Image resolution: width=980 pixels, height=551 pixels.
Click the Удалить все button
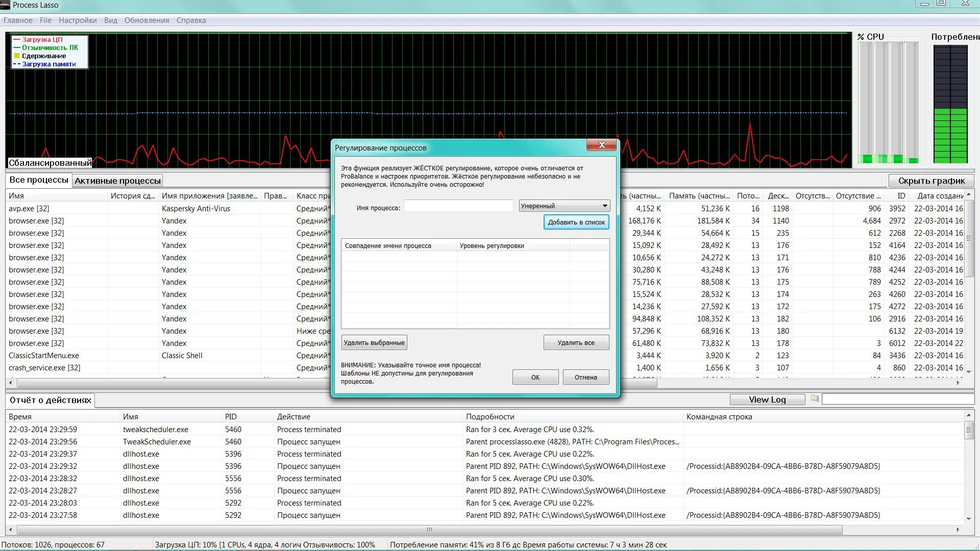click(x=576, y=342)
